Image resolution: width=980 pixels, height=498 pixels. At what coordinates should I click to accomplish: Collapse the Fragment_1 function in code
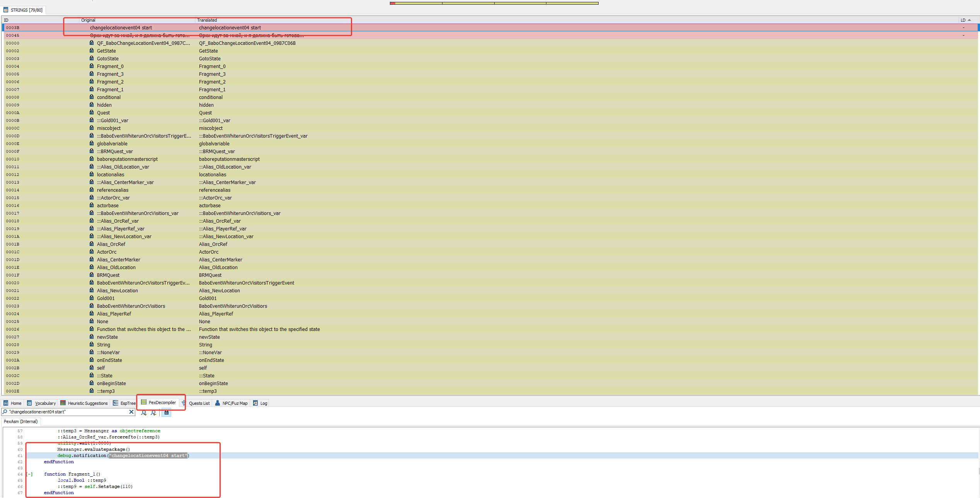click(x=30, y=474)
